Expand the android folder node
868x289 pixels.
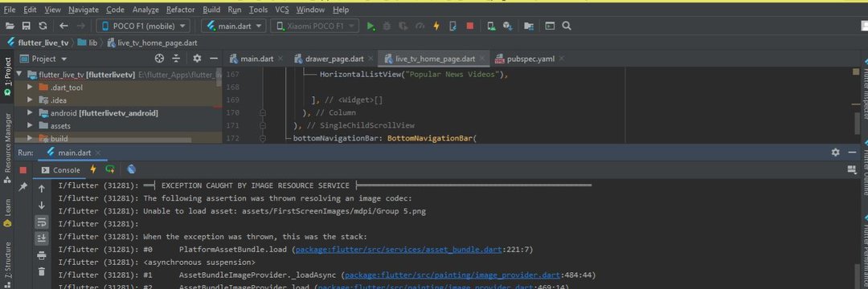tap(30, 112)
